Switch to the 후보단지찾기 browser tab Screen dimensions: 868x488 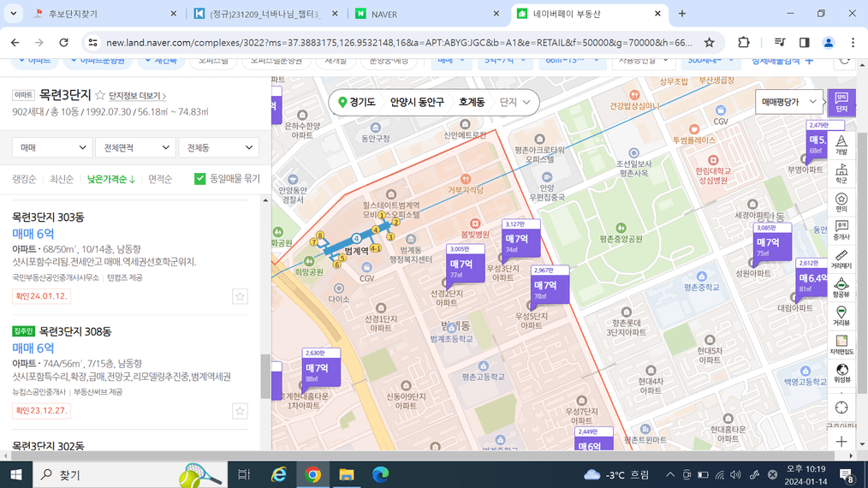tap(104, 14)
